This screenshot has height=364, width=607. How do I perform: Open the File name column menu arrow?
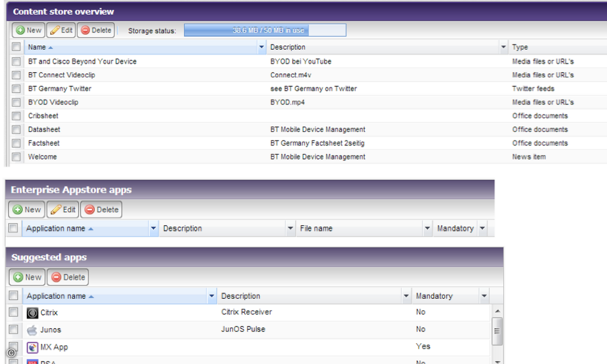click(x=427, y=229)
